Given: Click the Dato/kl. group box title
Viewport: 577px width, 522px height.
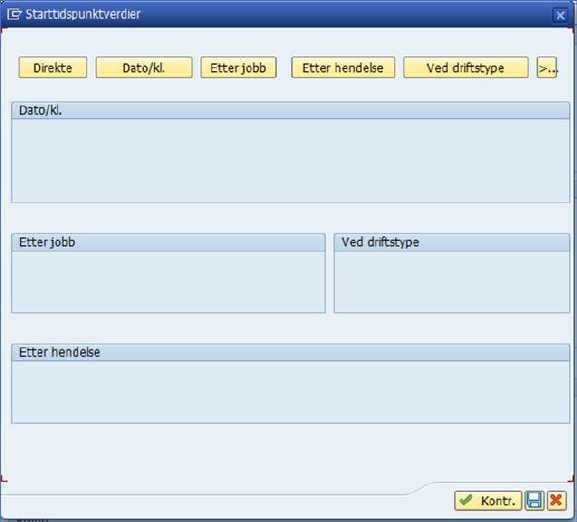Looking at the screenshot, I should [x=40, y=110].
